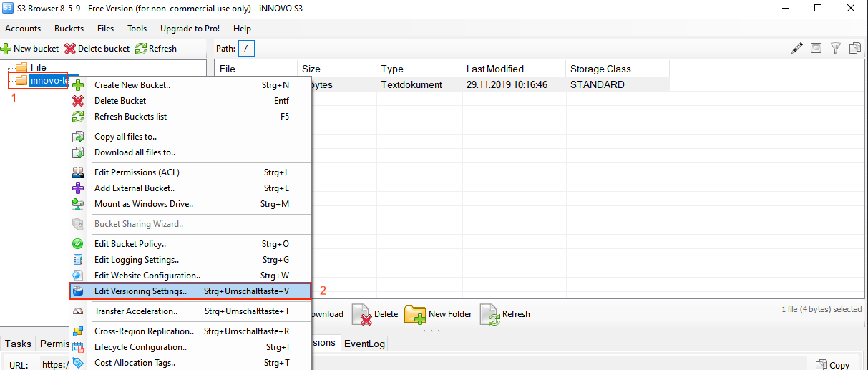The height and width of the screenshot is (370, 868).
Task: Sort by the Size column header
Action: pyautogui.click(x=337, y=69)
